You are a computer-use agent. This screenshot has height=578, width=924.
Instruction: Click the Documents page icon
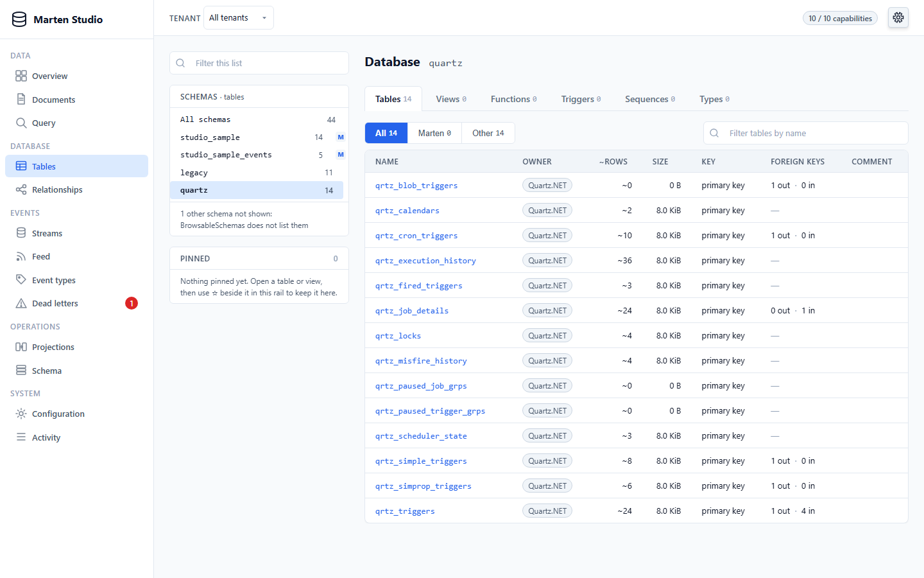coord(21,100)
